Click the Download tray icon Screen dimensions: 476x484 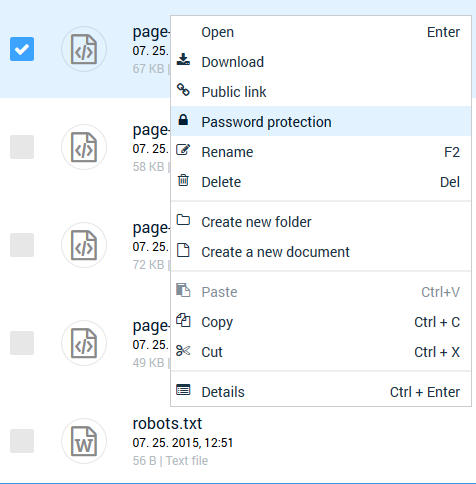pyautogui.click(x=183, y=59)
